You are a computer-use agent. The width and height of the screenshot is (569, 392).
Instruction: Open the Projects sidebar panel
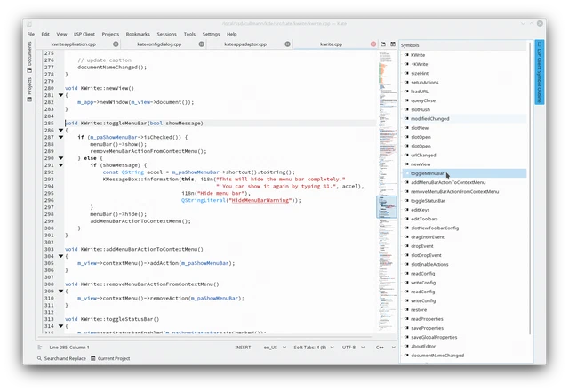coord(29,89)
